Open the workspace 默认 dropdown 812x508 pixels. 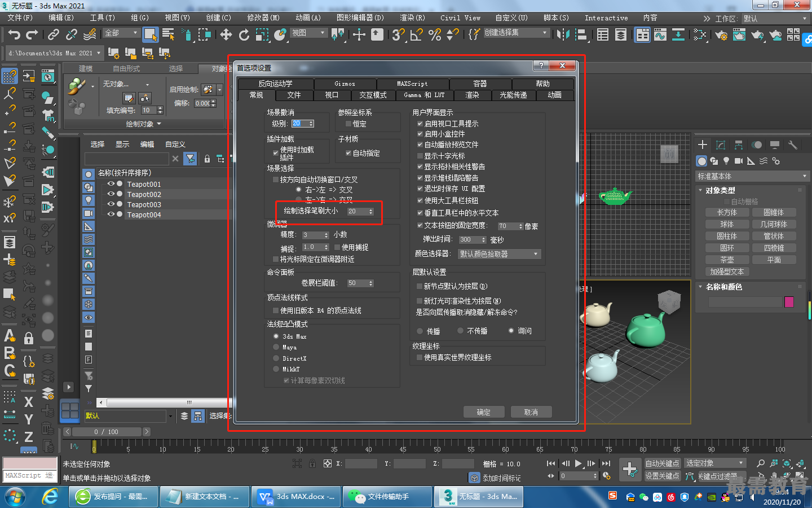pos(775,19)
